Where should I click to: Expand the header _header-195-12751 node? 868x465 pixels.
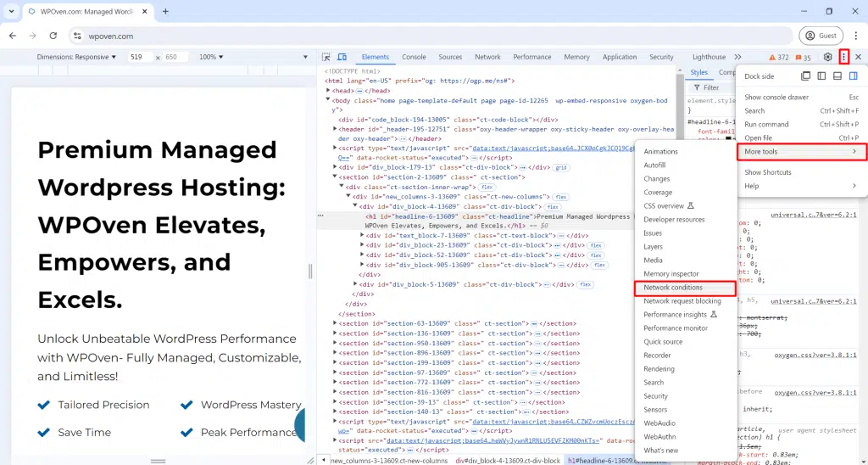pos(335,129)
